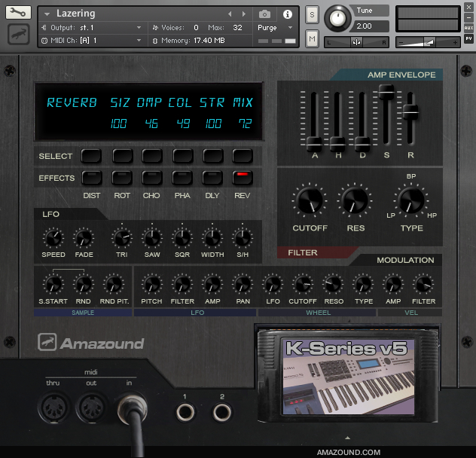Click the WHEEL CUTOFF modulation knob
This screenshot has width=476, height=458.
pyautogui.click(x=303, y=284)
